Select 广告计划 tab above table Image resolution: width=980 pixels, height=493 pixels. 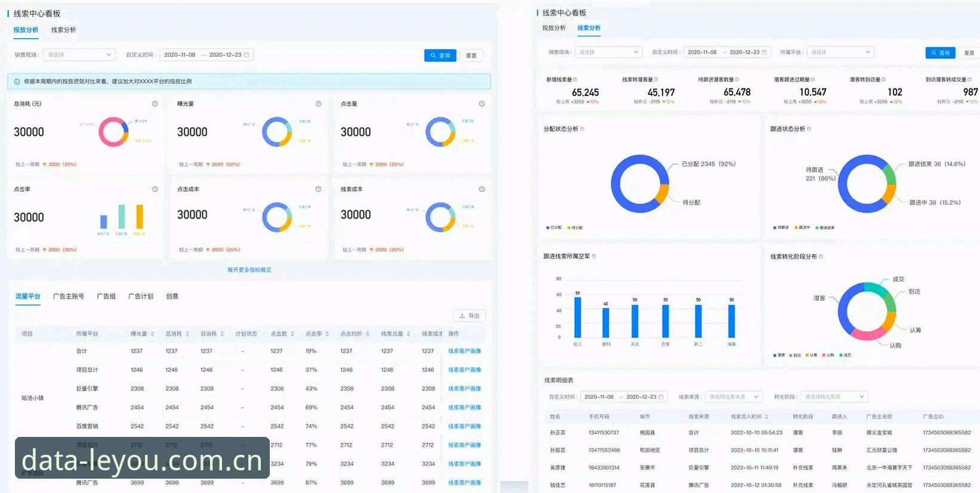(141, 297)
